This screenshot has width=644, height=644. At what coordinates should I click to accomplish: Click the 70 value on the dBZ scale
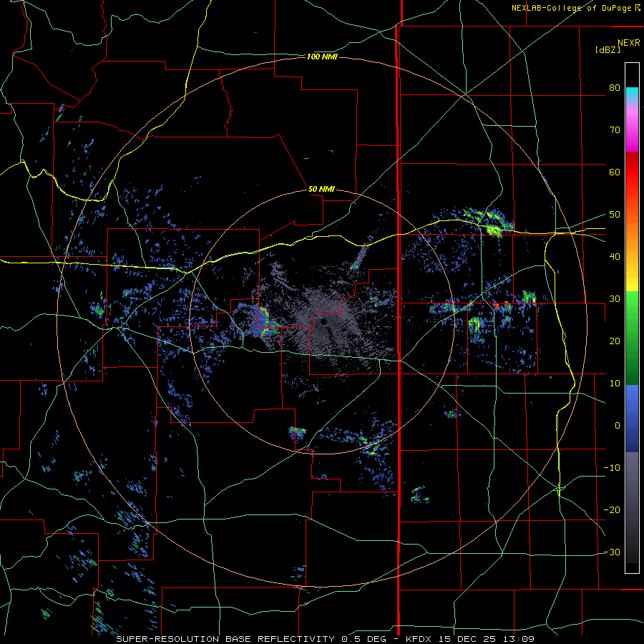615,130
